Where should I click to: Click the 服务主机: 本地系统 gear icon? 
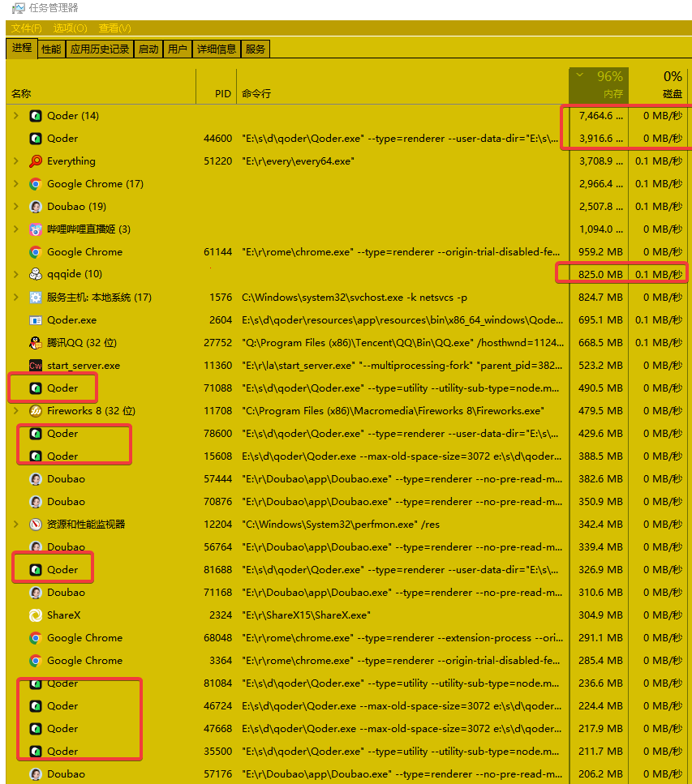click(x=36, y=298)
